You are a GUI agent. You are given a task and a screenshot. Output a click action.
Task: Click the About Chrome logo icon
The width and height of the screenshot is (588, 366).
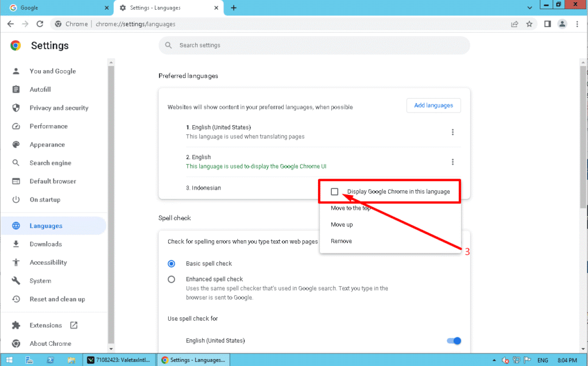click(16, 344)
